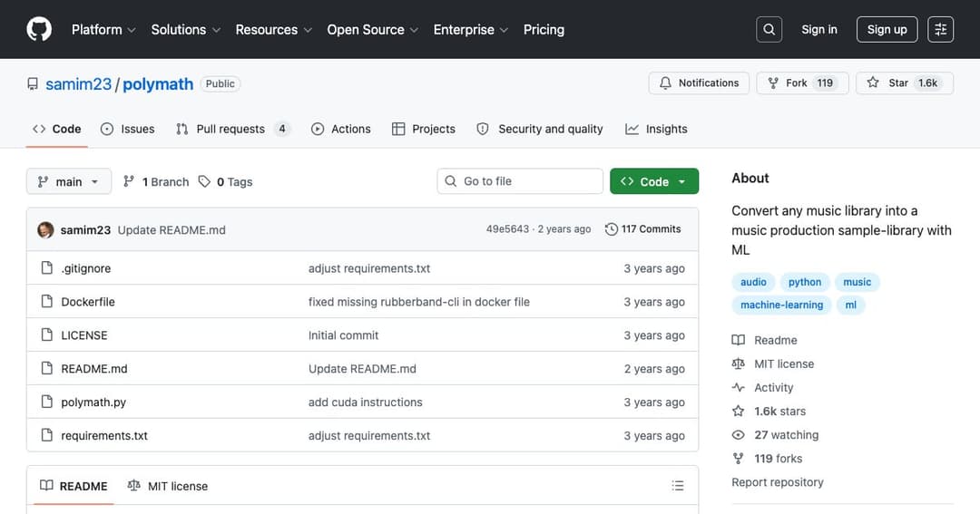Switch to the Code tab
The width and height of the screenshot is (980, 514).
(x=57, y=129)
